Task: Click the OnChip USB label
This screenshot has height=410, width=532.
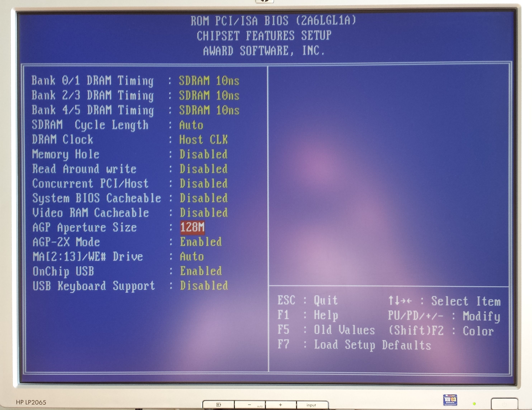Action: pos(63,271)
